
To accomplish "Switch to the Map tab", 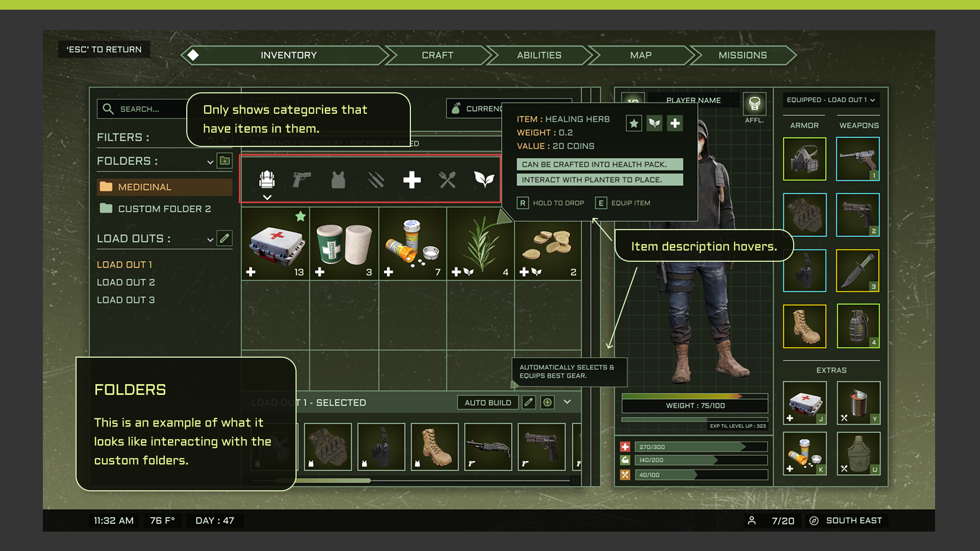I will click(x=641, y=55).
